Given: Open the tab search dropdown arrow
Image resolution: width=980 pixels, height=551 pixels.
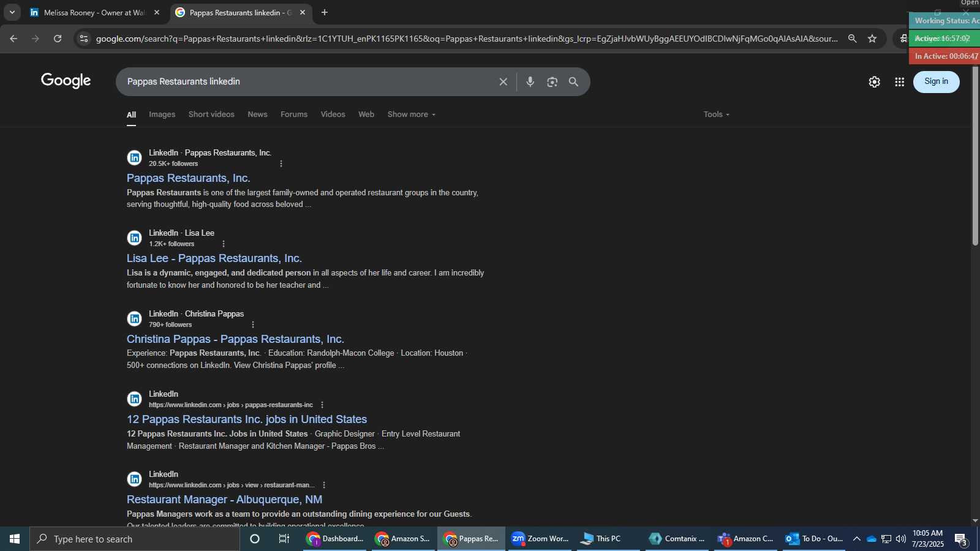Looking at the screenshot, I should pos(12,12).
